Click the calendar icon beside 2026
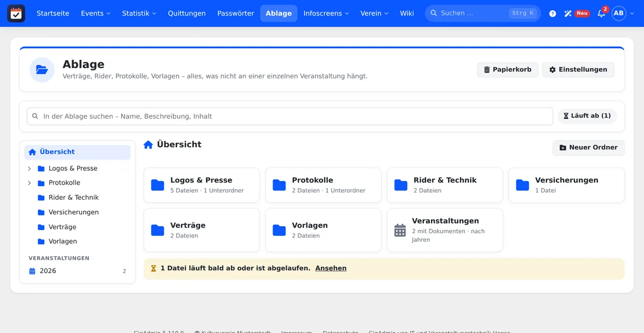 point(32,271)
